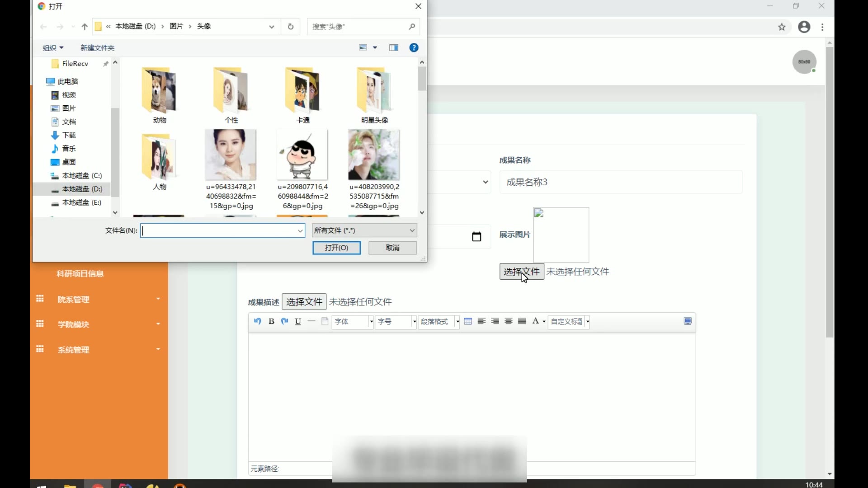868x488 pixels.
Task: Select the u=209807716 cartoon image file
Action: (x=303, y=170)
